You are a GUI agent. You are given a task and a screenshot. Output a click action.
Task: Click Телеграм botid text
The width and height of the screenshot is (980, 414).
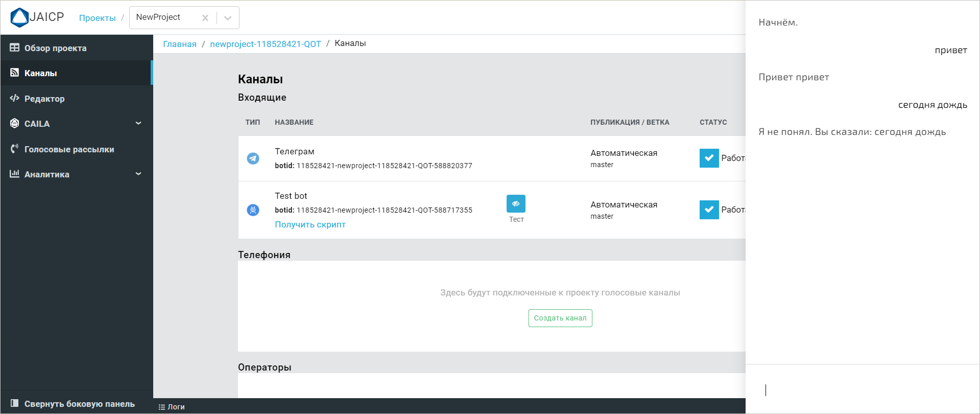[373, 166]
